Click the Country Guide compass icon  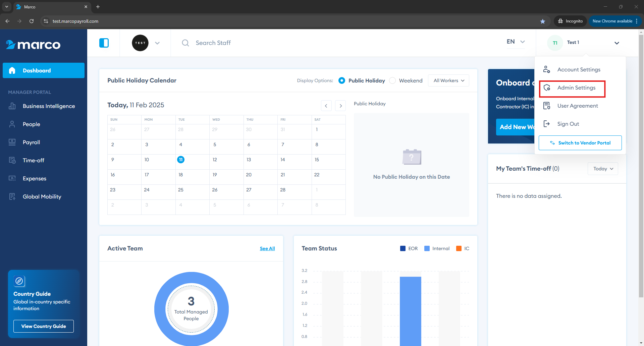[x=19, y=281]
